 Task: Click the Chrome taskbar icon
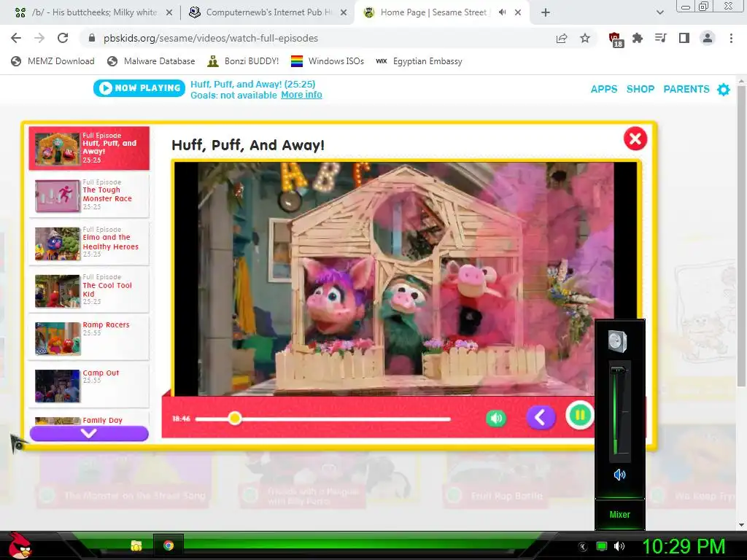tap(169, 545)
